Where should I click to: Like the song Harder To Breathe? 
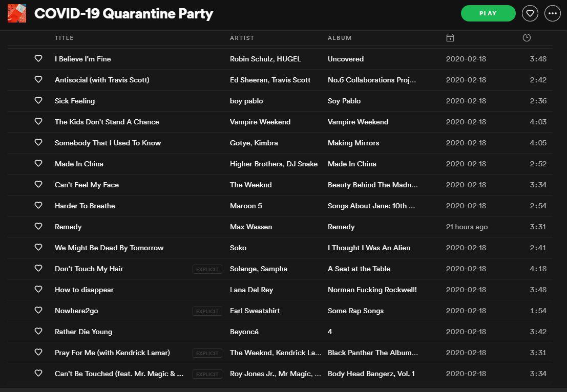point(38,205)
